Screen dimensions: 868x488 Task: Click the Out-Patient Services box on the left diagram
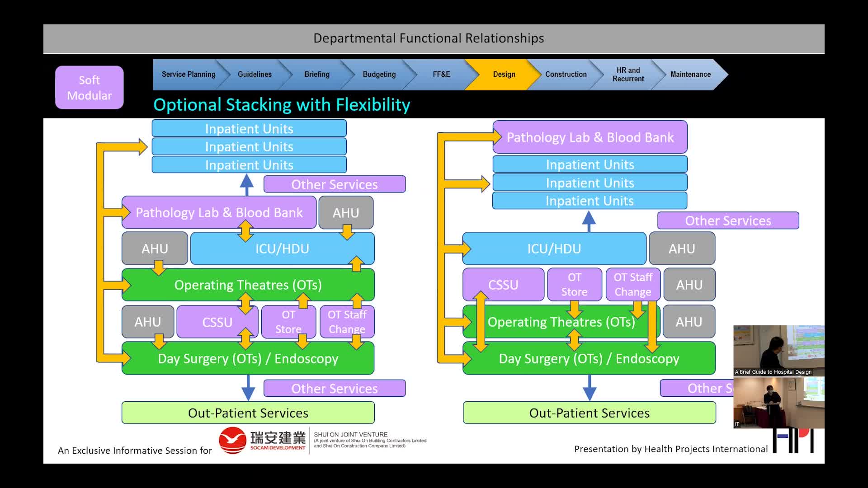pyautogui.click(x=248, y=413)
